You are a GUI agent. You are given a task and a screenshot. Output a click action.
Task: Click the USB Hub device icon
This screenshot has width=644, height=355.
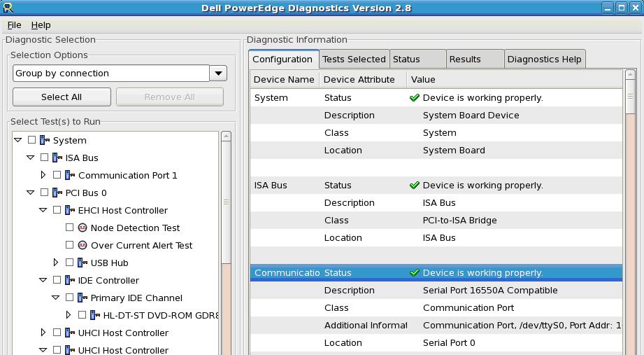click(82, 263)
